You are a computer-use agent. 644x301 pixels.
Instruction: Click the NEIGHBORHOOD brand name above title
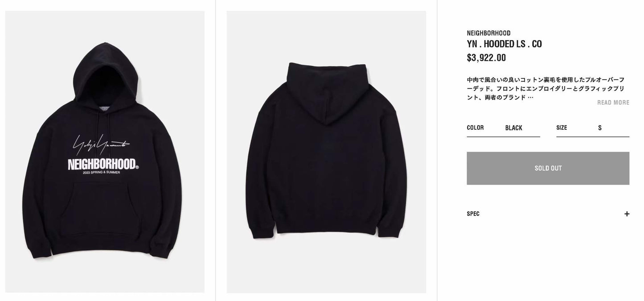pos(488,33)
